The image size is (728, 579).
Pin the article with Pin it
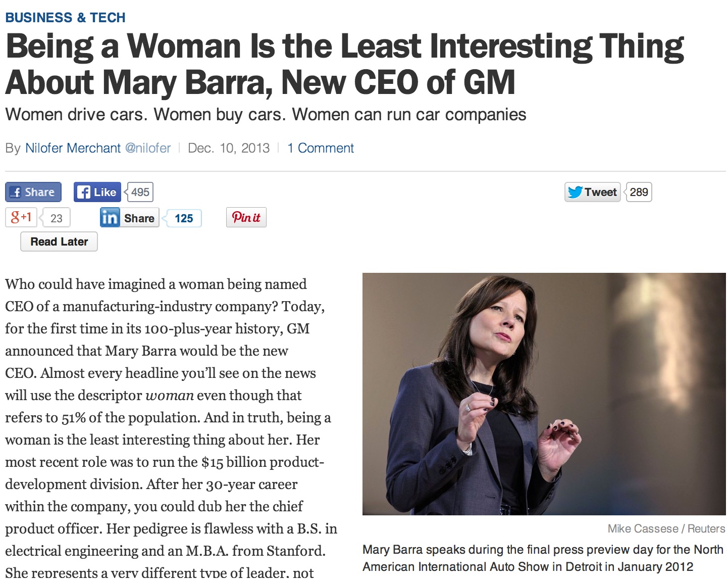[246, 217]
